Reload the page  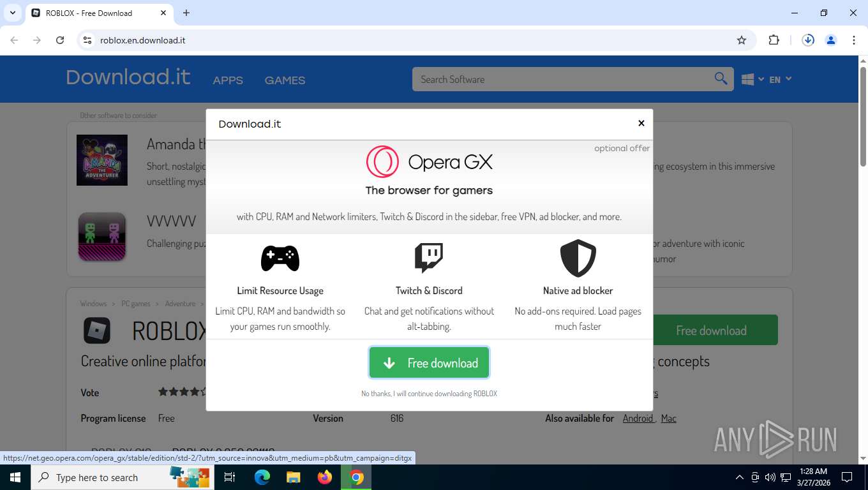60,40
